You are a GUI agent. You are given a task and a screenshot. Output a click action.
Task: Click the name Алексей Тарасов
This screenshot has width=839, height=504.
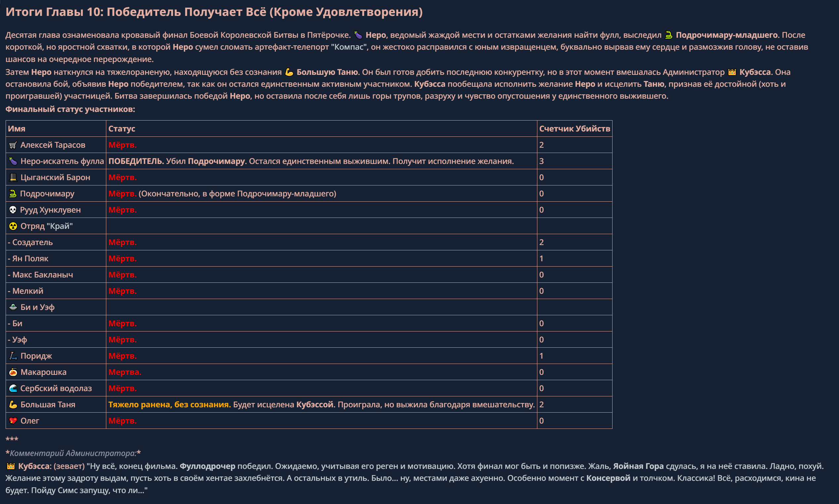click(x=53, y=145)
